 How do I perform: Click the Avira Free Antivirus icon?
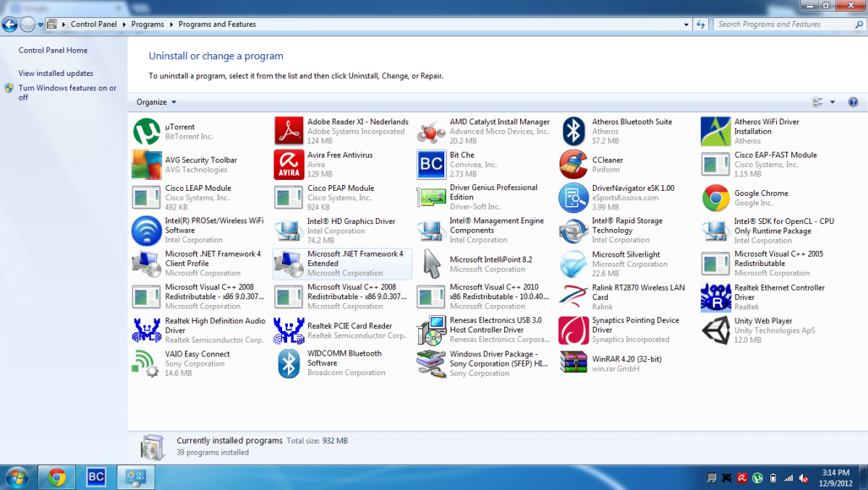289,165
